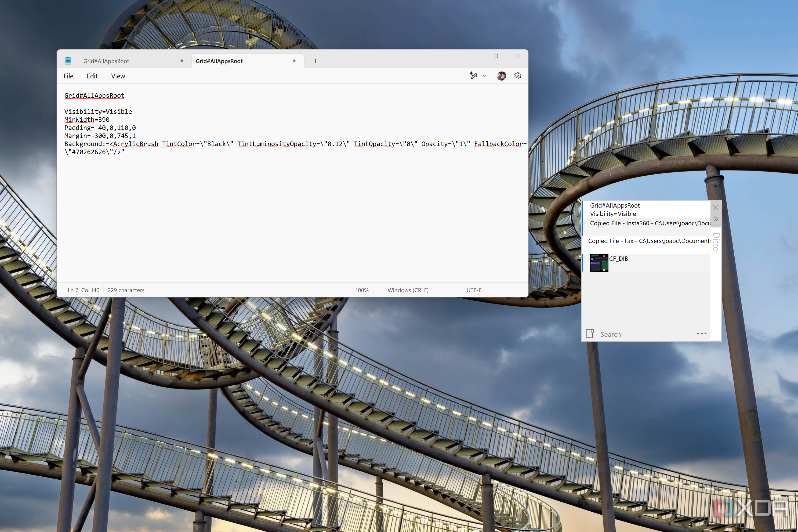Image resolution: width=798 pixels, height=532 pixels.
Task: Open the account profile picture
Action: (501, 76)
